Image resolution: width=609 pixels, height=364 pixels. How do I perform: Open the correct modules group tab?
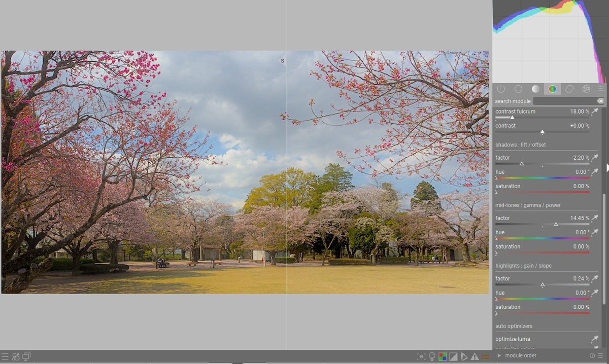coord(569,89)
